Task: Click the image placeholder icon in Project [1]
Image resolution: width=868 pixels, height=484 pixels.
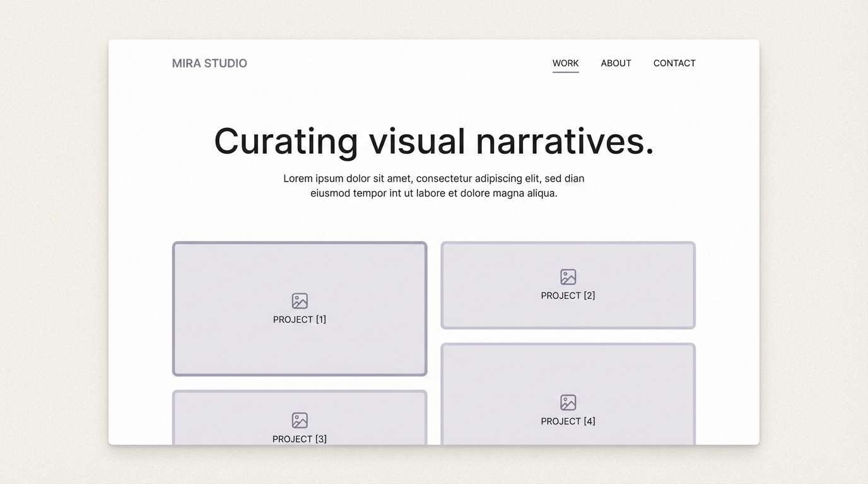Action: point(299,301)
